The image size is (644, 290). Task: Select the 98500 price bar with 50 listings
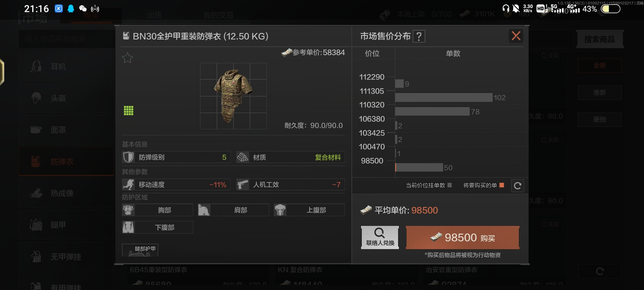click(x=419, y=168)
